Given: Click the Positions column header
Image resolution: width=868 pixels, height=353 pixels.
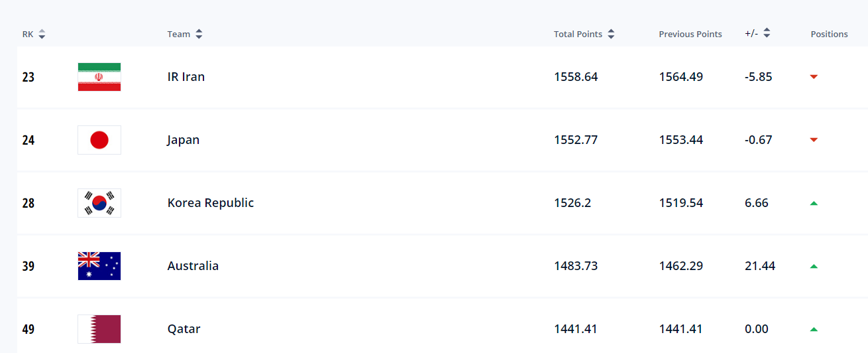Looking at the screenshot, I should point(829,34).
